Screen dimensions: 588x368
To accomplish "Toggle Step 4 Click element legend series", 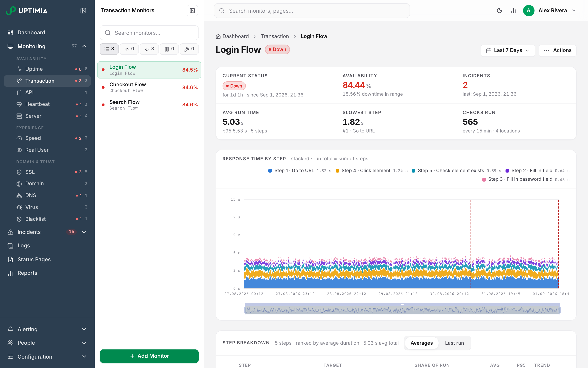I will coord(372,171).
